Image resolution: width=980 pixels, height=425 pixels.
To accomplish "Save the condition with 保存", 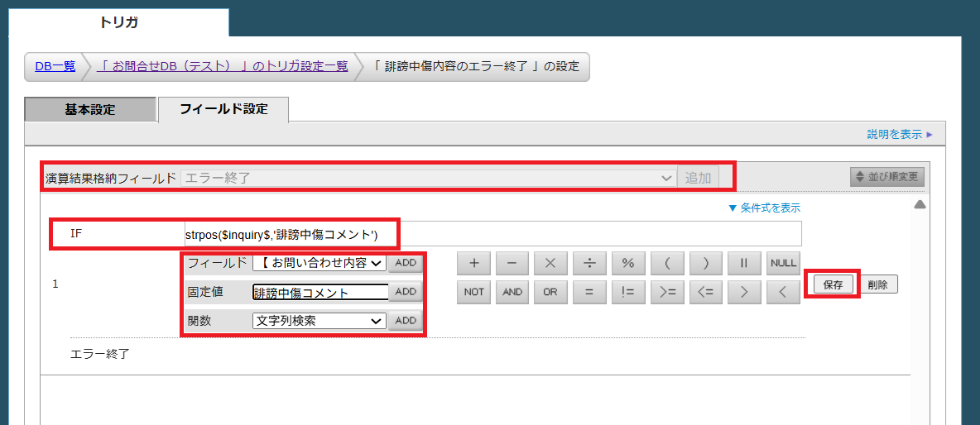I will [x=833, y=284].
